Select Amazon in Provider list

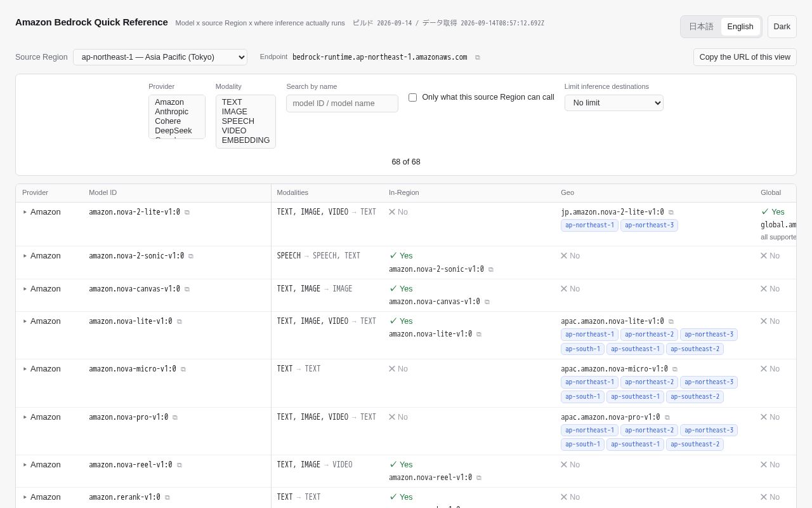[176, 102]
